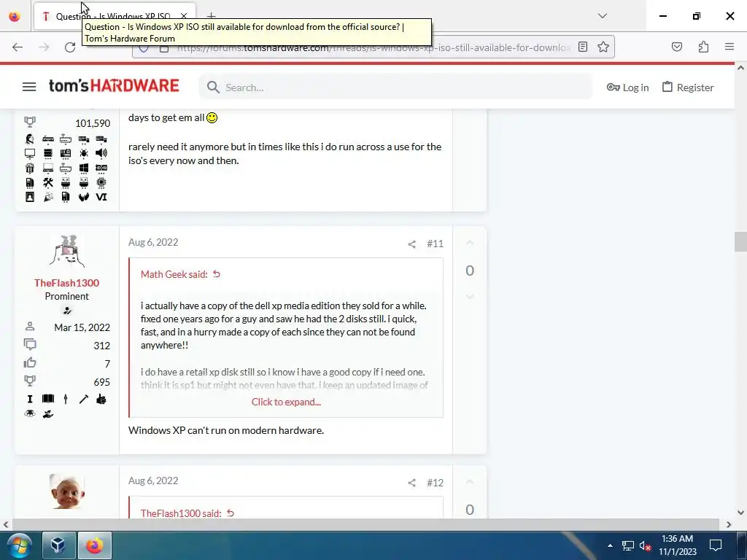Image resolution: width=747 pixels, height=560 pixels.
Task: Expand the Math Geek quote
Action: (x=286, y=402)
